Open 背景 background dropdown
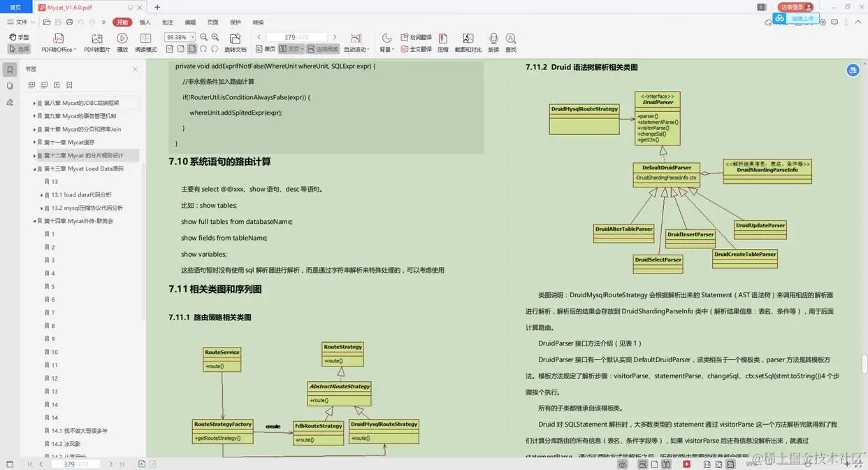Viewport: 868px width, 470px height. [386, 43]
